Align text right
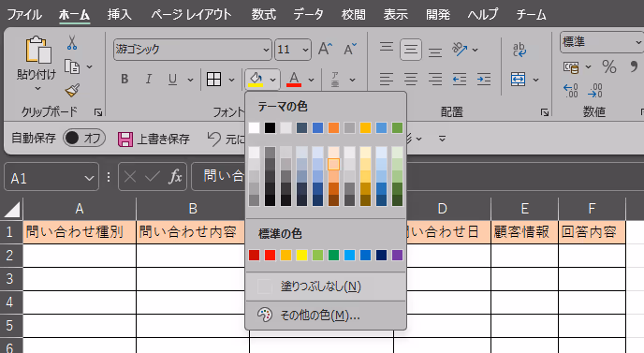644x353 pixels. (435, 79)
